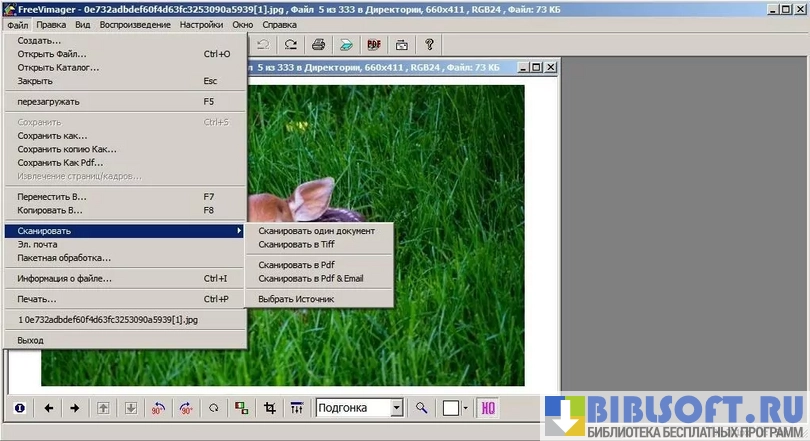Expand the background color dropdown arrow
Screen dimensions: 810x441
[x=465, y=408]
